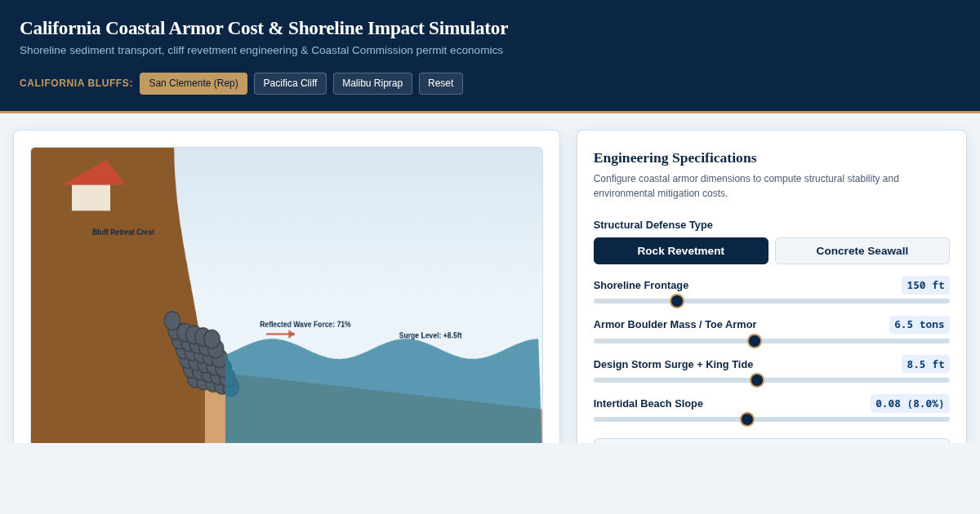Screen dimensions: 980x514
Task: Click the simulator page title
Action: pyautogui.click(x=264, y=28)
